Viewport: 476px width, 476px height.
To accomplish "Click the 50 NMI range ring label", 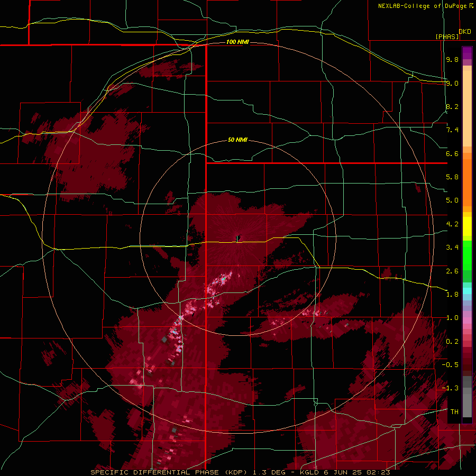I will 237,140.
